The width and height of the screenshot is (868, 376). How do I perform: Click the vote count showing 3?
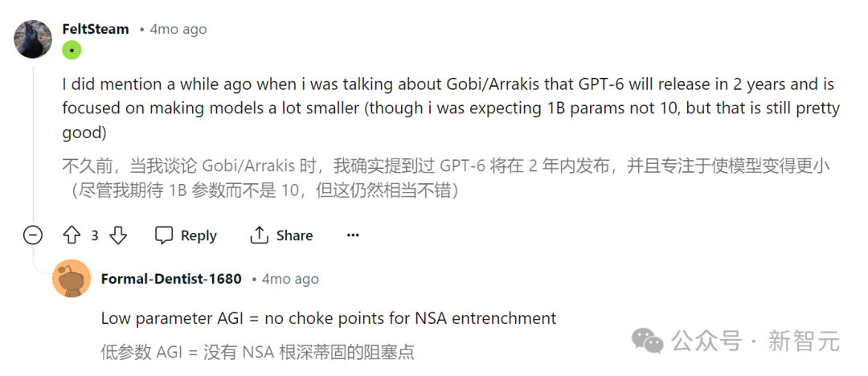[x=95, y=235]
